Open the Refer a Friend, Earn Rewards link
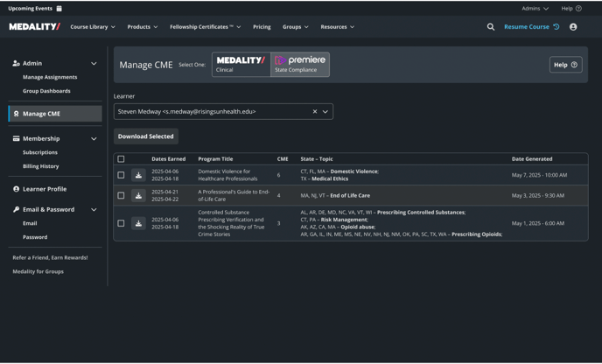Viewport: 602px width, 364px height. (x=50, y=257)
